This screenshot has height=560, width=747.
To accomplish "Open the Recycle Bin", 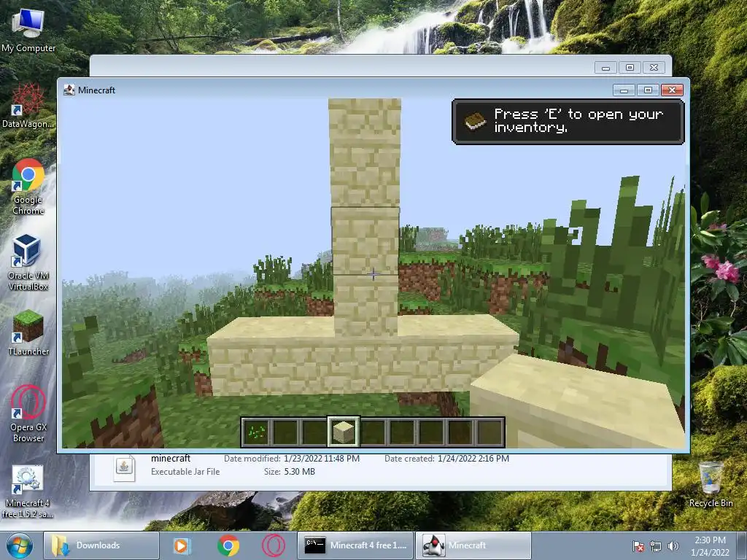I will point(711,484).
